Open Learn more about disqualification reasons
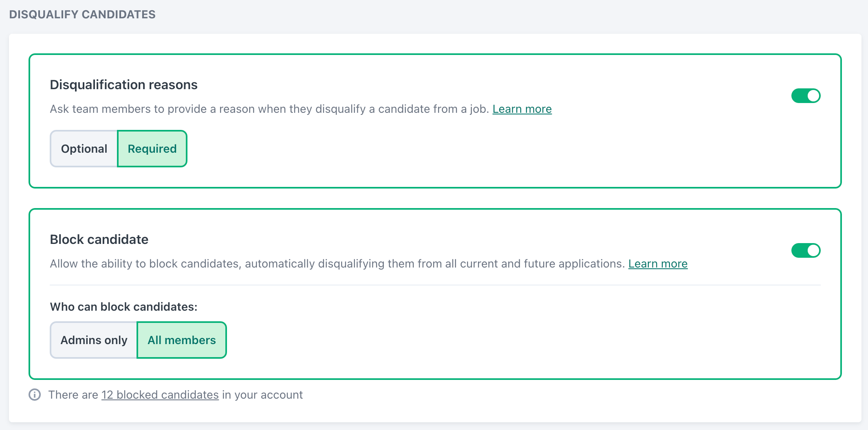This screenshot has width=868, height=430. point(522,109)
